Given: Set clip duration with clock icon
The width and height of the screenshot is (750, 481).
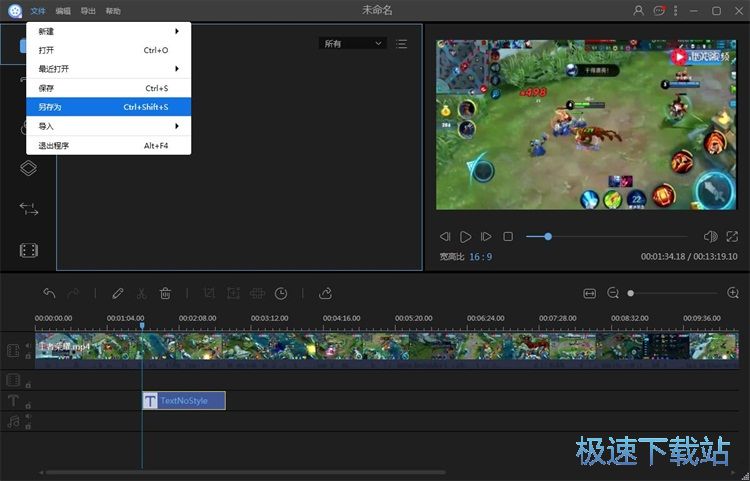Looking at the screenshot, I should point(281,293).
